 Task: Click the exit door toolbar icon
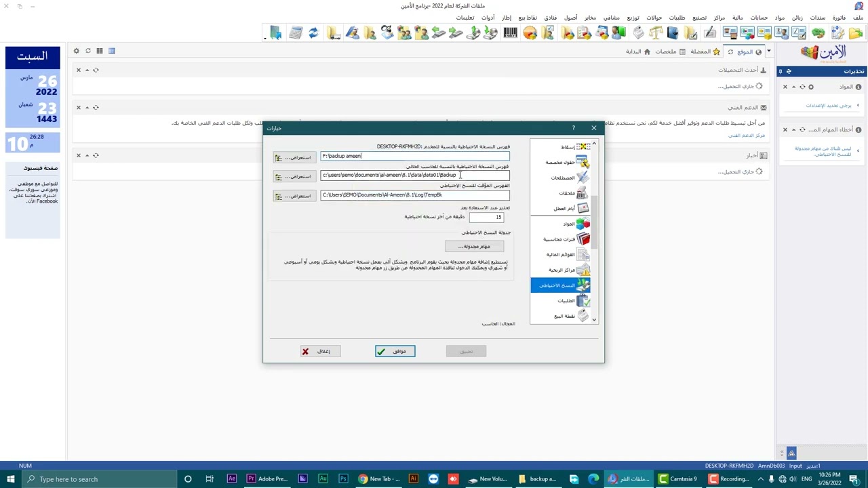click(275, 33)
